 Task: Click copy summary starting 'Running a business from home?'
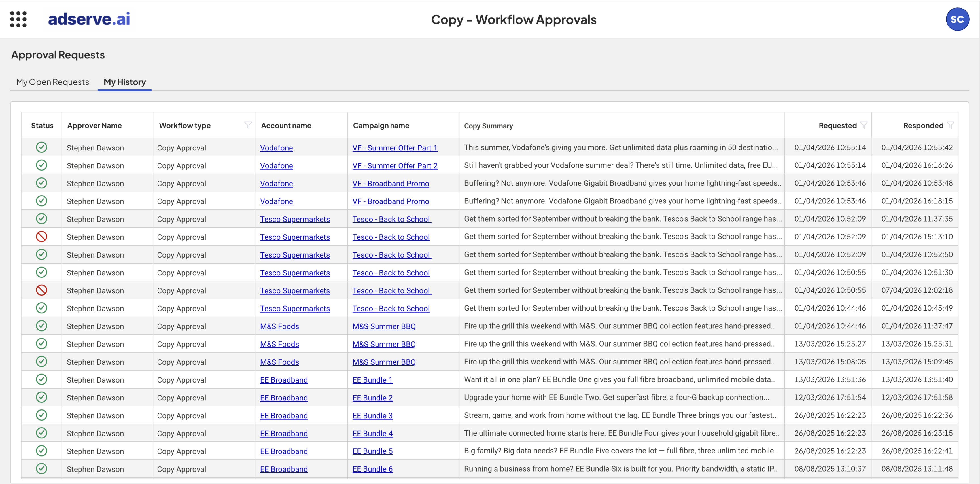(x=620, y=469)
